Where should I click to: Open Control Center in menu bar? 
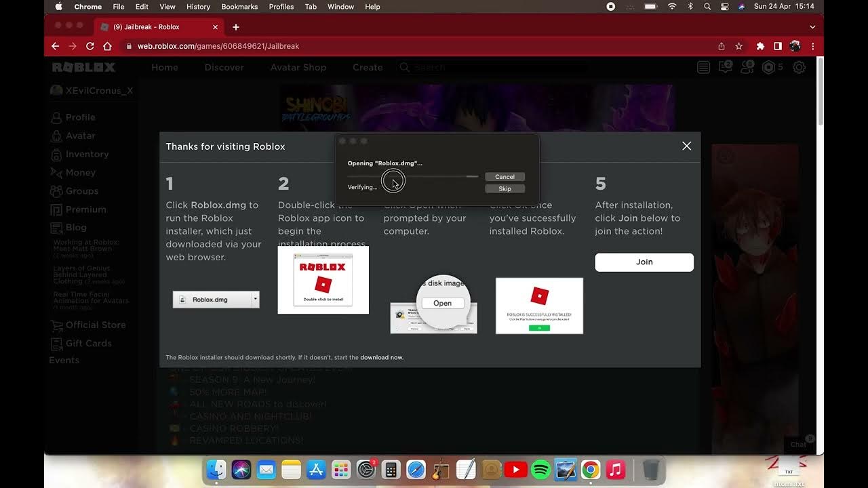click(x=724, y=7)
